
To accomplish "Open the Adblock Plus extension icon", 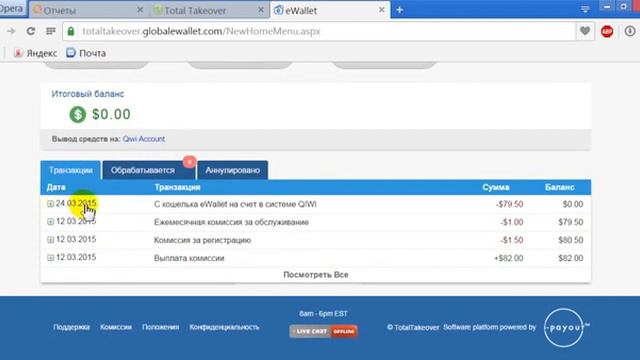I will (x=607, y=31).
